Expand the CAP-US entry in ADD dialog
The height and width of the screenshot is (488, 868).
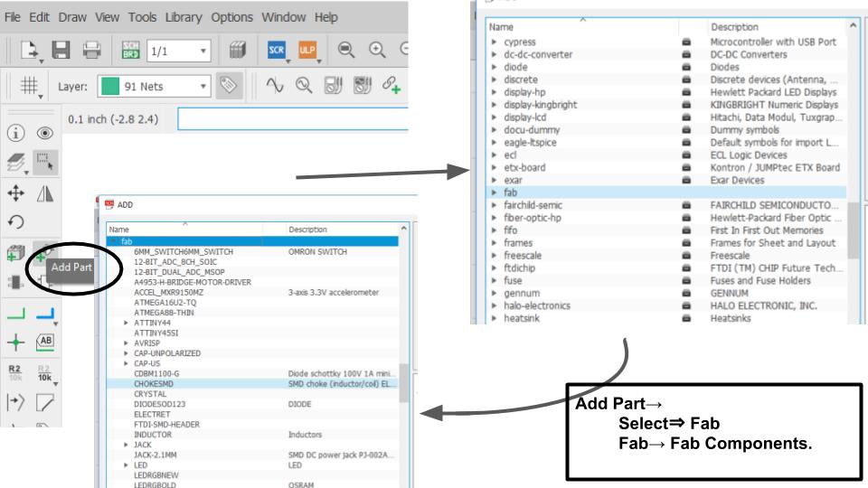click(127, 363)
